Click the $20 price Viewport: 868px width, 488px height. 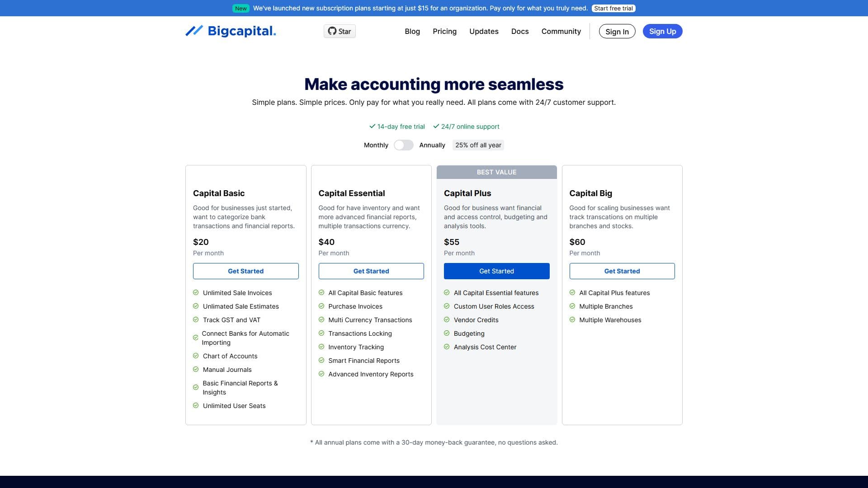201,242
